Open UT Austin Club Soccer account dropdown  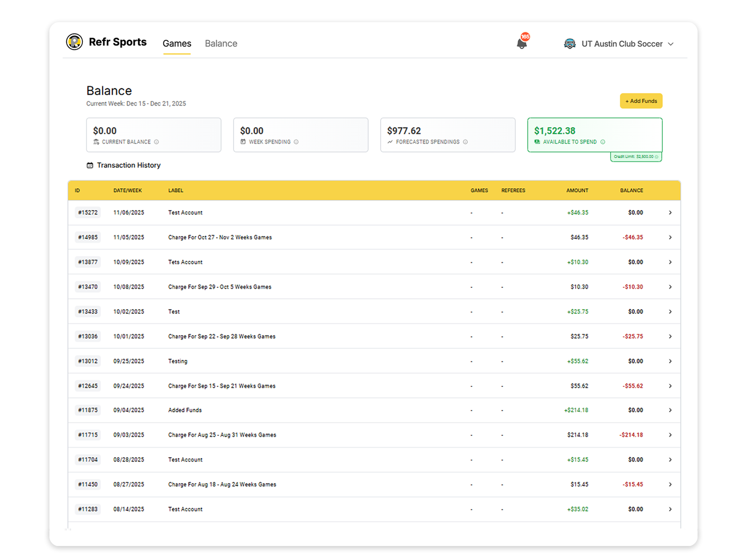[671, 44]
